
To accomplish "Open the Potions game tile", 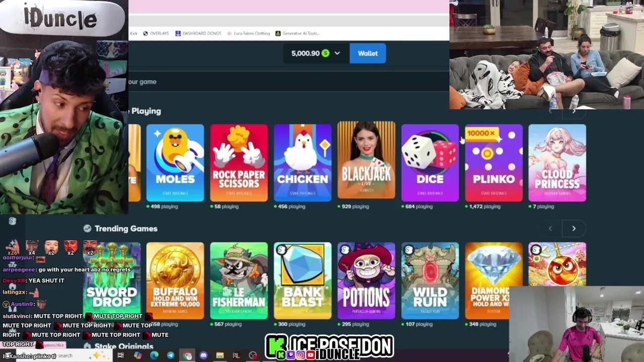I will (x=366, y=281).
